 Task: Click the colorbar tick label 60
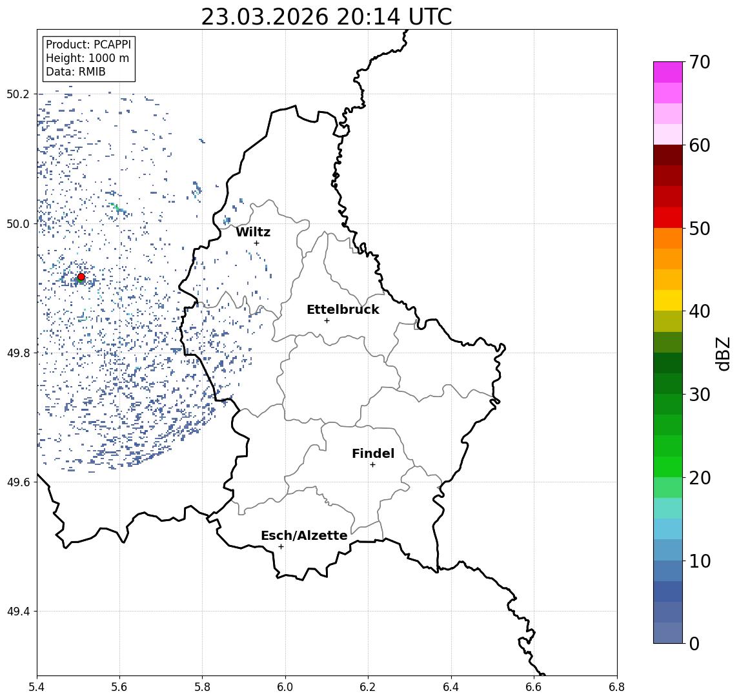700,145
